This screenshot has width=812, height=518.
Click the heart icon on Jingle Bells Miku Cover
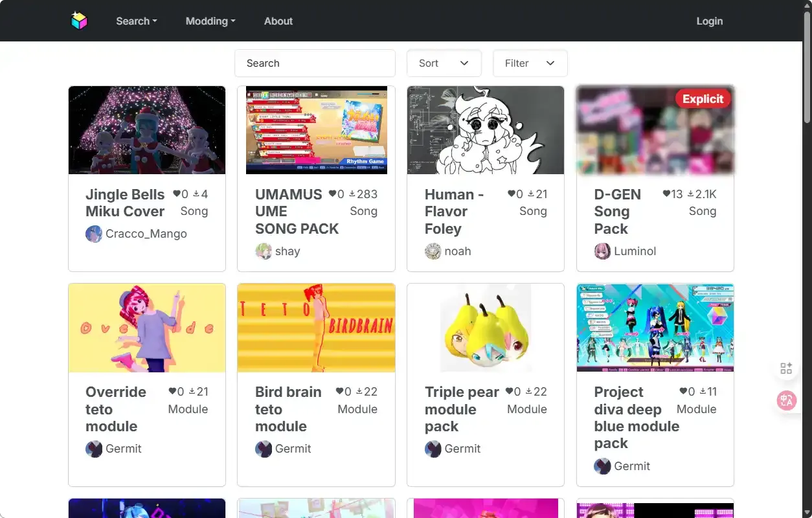point(177,194)
